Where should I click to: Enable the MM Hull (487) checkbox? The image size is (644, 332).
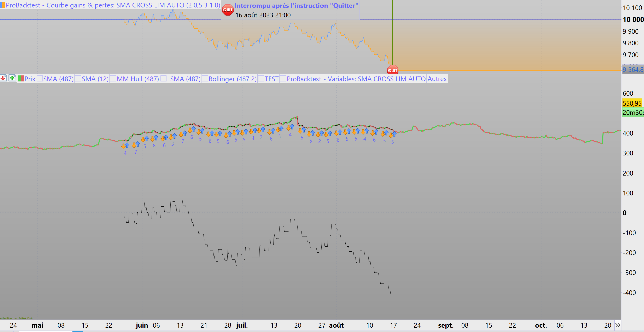click(x=113, y=79)
